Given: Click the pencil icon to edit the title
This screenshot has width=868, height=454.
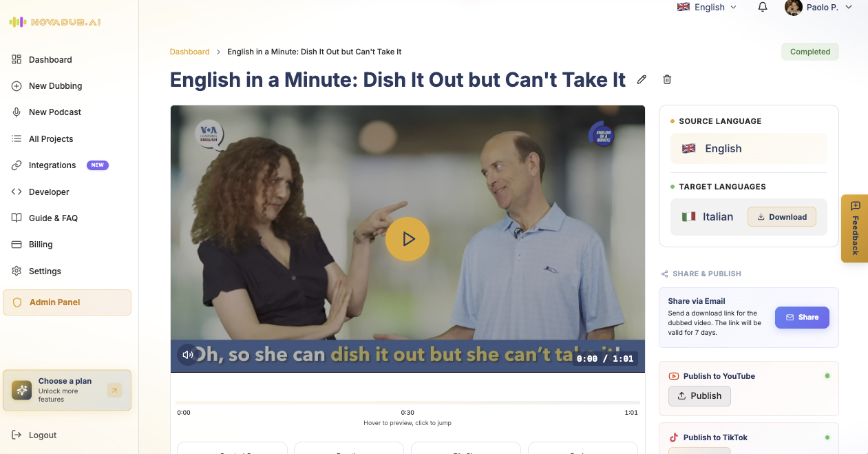Looking at the screenshot, I should click(642, 79).
